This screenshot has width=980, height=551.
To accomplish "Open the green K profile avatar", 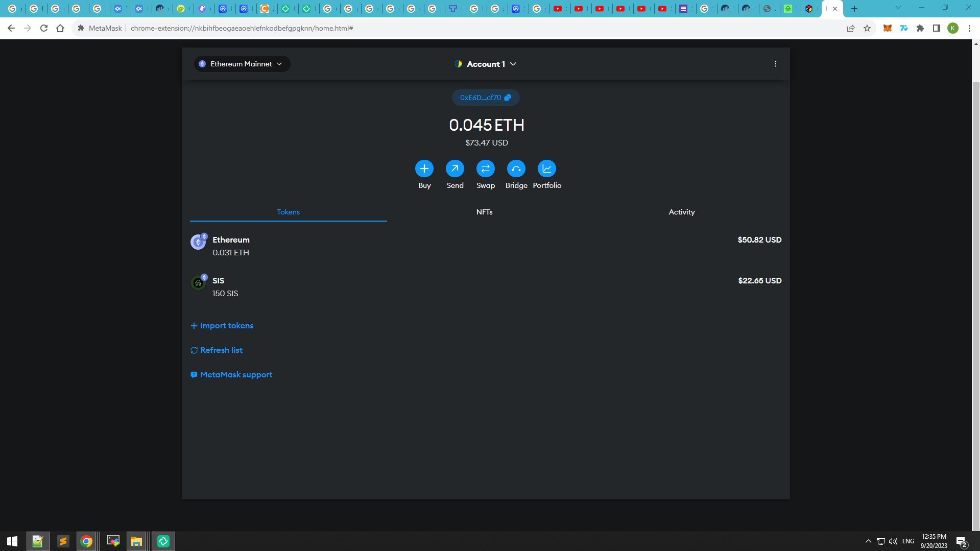I will tap(953, 28).
